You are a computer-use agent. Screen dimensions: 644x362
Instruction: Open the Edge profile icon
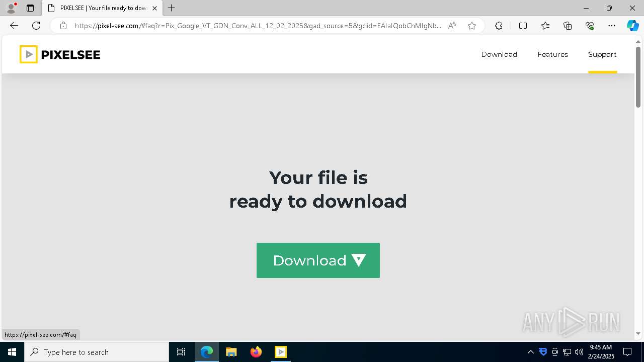point(11,8)
